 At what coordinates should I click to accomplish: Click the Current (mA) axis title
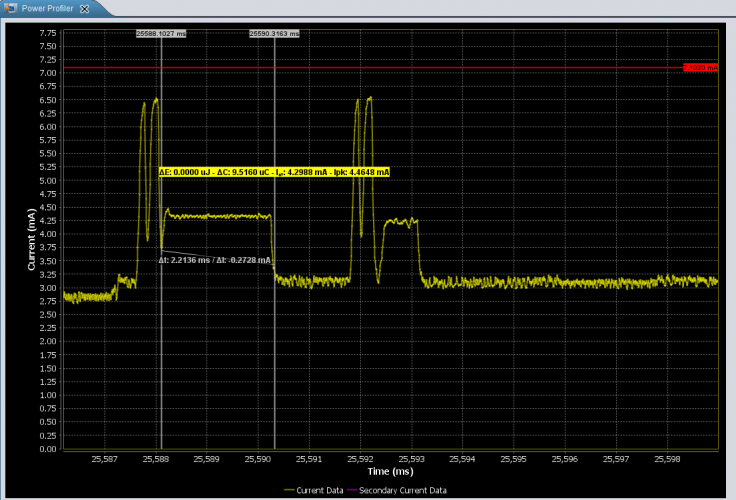30,240
